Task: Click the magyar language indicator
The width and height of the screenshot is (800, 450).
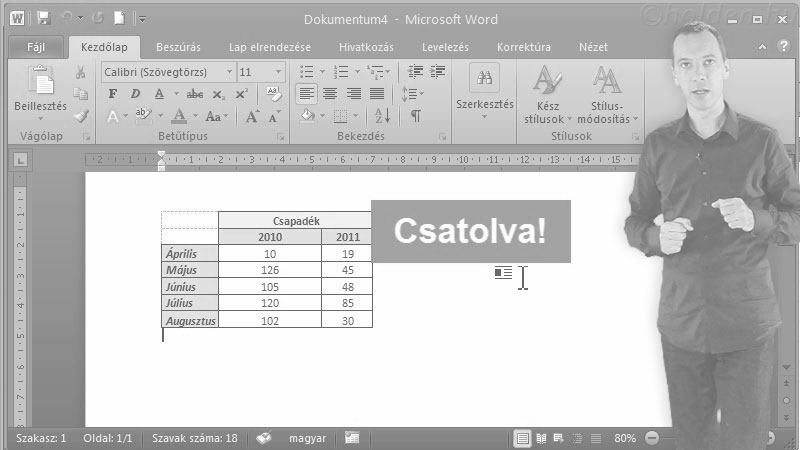Action: [x=307, y=438]
